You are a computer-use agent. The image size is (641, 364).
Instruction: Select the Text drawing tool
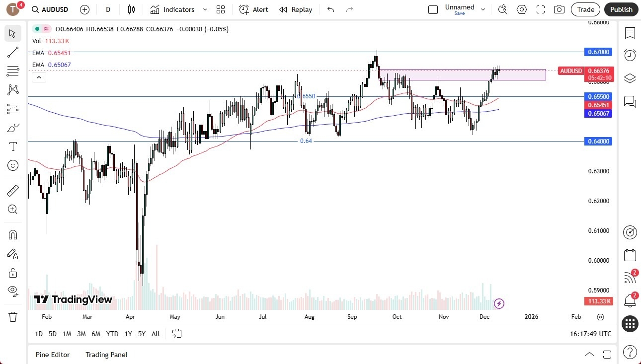click(12, 146)
